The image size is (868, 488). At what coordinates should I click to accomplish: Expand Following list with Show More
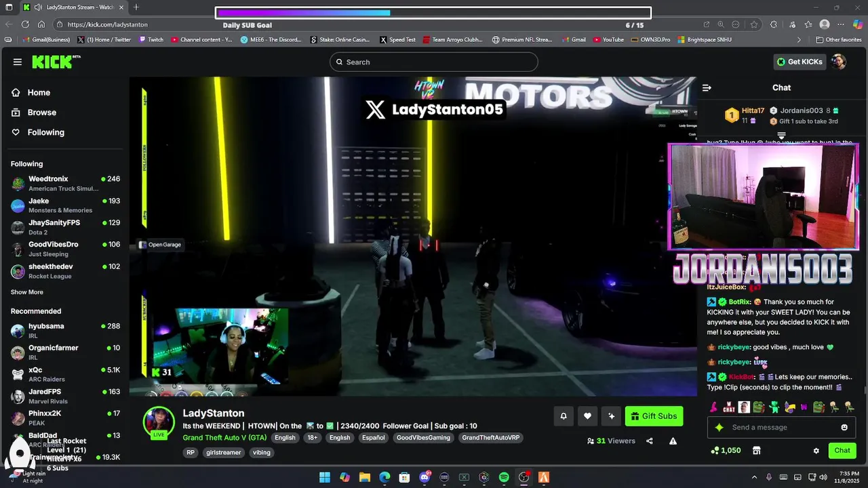[x=27, y=292]
